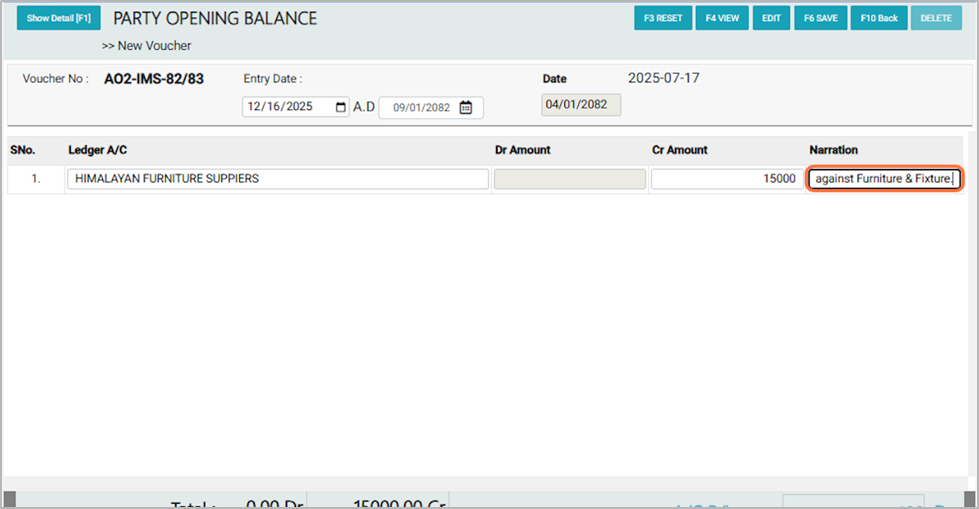Select row serial number 1
The image size is (979, 509).
(x=36, y=180)
